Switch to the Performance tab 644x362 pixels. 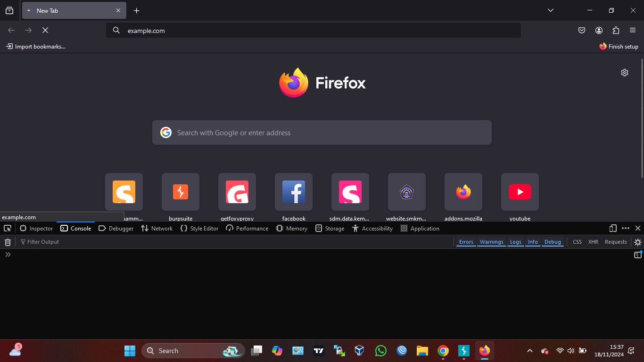click(247, 228)
